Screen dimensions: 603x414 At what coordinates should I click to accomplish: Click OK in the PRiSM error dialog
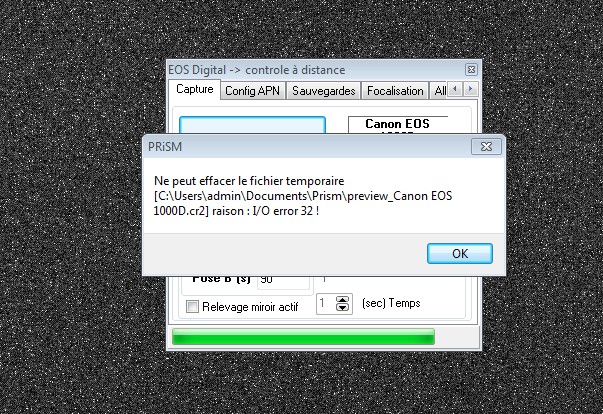tap(460, 254)
